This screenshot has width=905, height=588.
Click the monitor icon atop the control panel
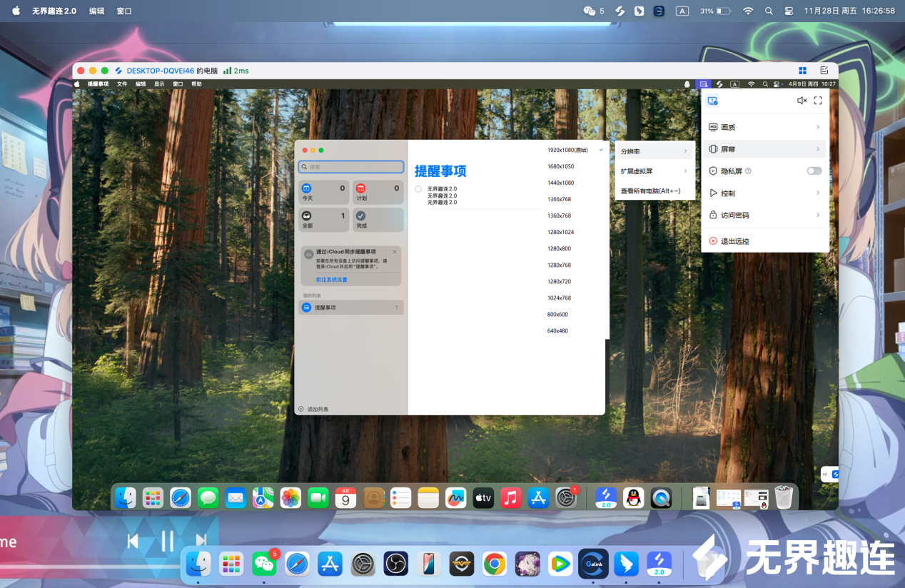tap(712, 101)
